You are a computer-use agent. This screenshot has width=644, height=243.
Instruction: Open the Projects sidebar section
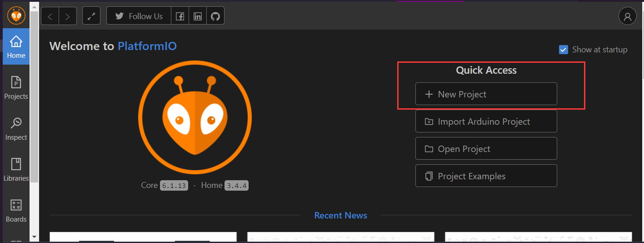click(16, 88)
